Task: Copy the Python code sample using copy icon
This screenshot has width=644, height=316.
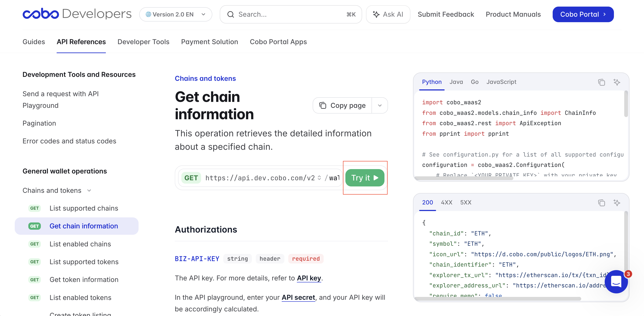Action: pos(601,82)
